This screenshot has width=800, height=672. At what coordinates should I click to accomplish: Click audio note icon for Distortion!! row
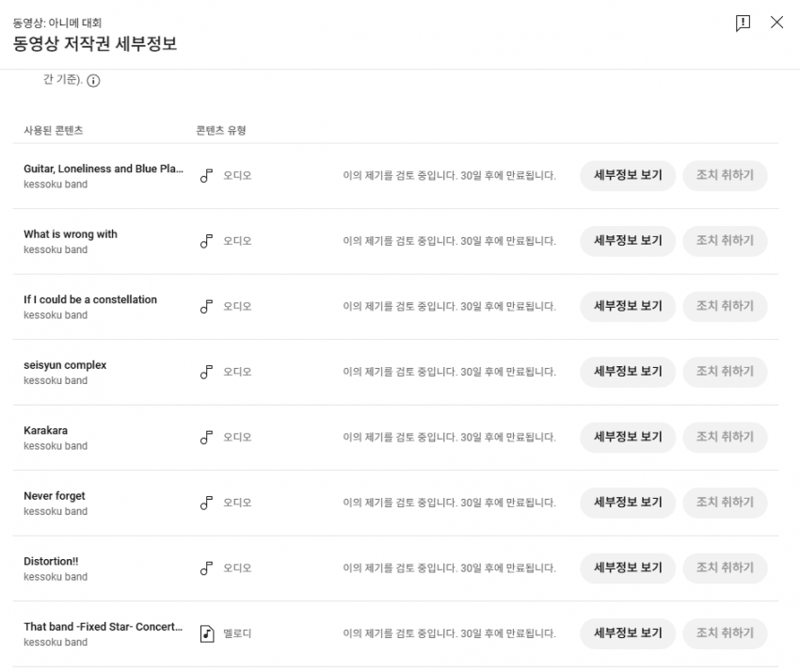[x=206, y=568]
